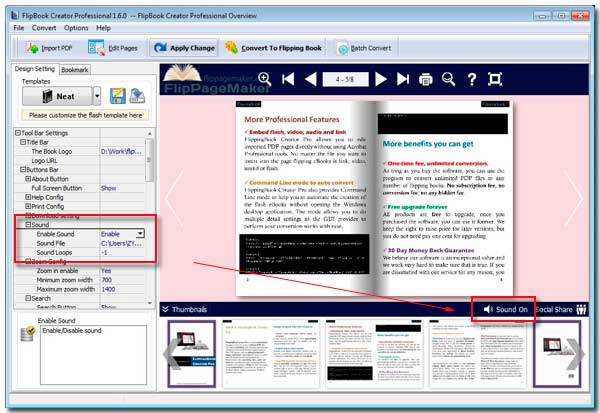Open the Enable Sound dropdown arrow
Screen dimensions: 600x413
tap(140, 233)
